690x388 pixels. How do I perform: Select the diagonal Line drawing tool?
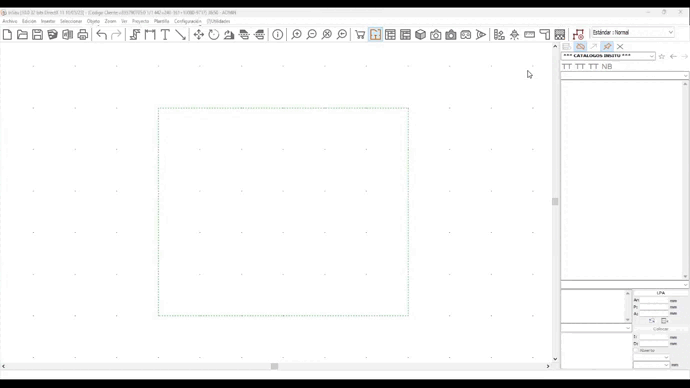click(180, 34)
